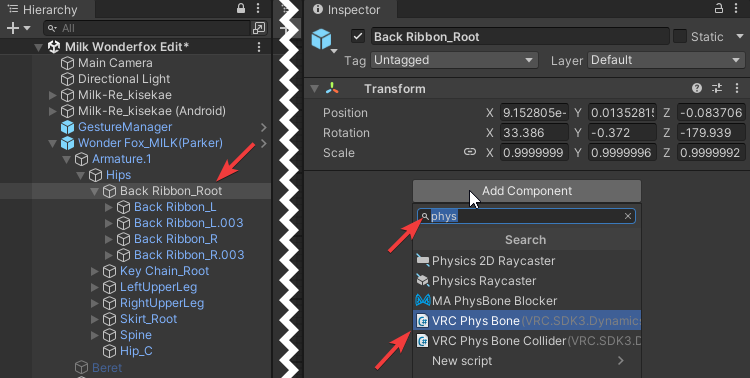Click the Add Component button

point(527,191)
